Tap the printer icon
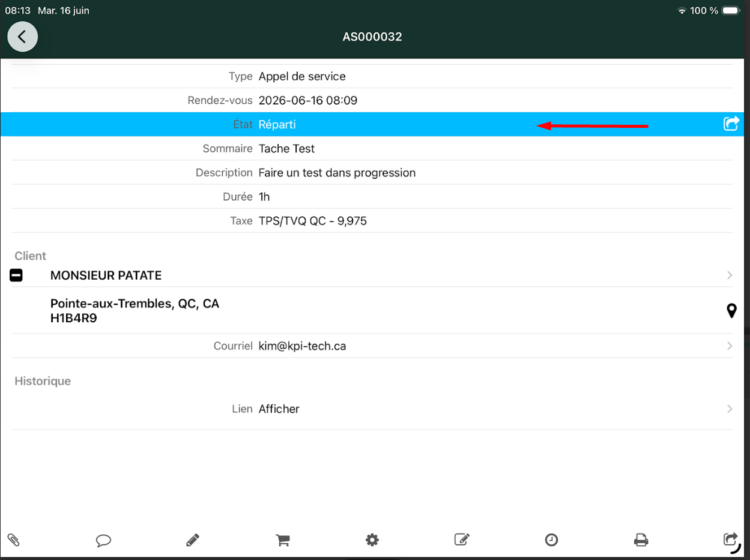The width and height of the screenshot is (750, 560). pyautogui.click(x=641, y=540)
